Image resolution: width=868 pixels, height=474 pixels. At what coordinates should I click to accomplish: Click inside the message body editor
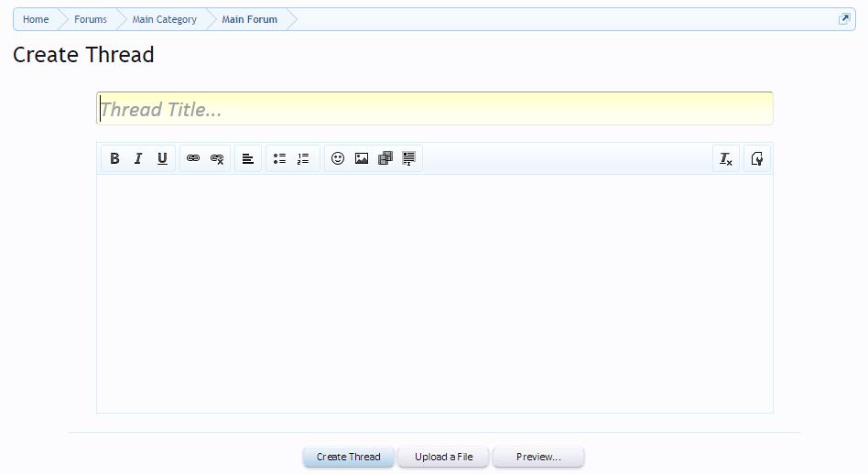[x=435, y=294]
